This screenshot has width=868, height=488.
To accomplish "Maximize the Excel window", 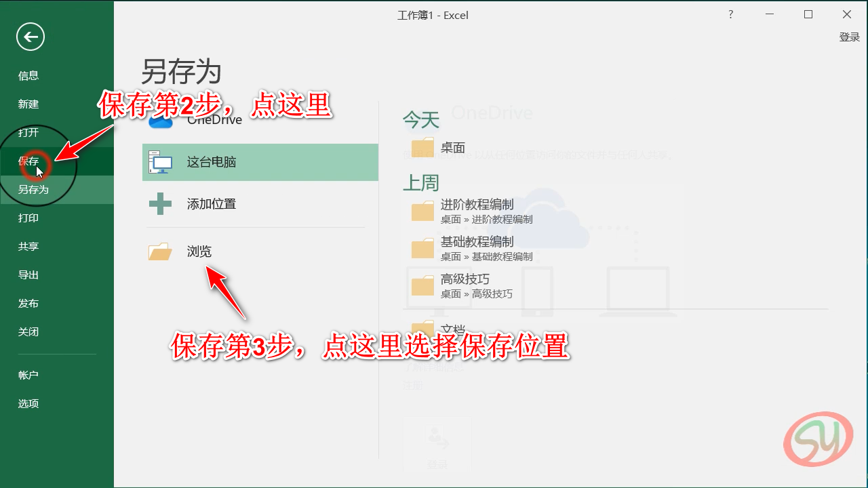I will (808, 14).
